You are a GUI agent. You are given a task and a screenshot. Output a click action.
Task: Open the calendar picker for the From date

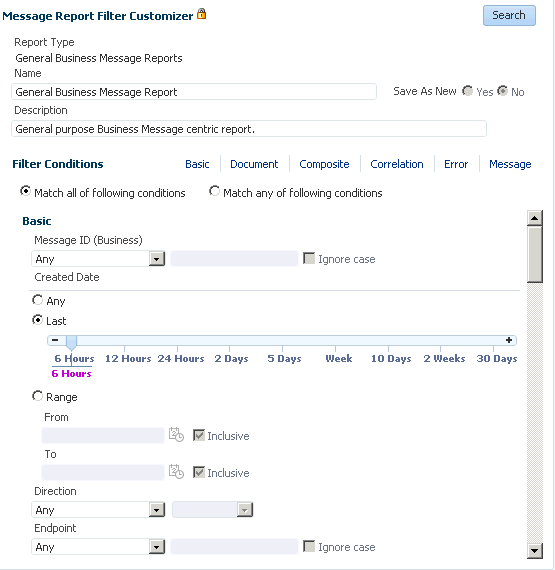176,435
